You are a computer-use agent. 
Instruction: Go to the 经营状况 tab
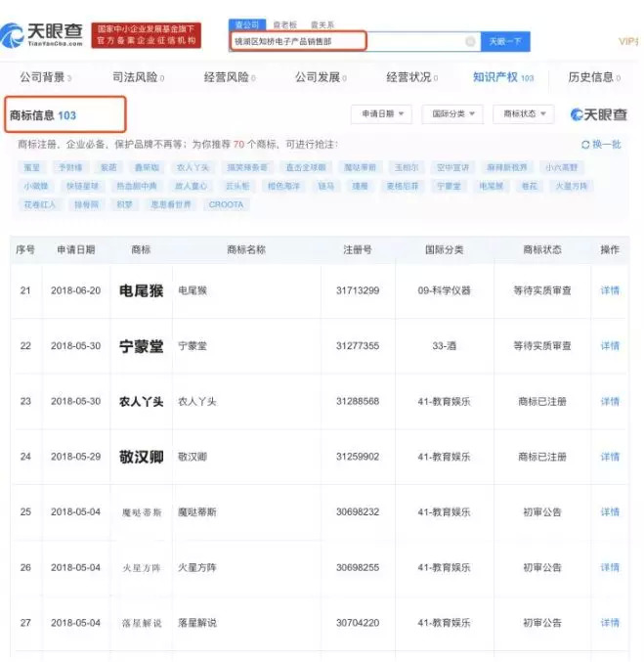[x=410, y=77]
